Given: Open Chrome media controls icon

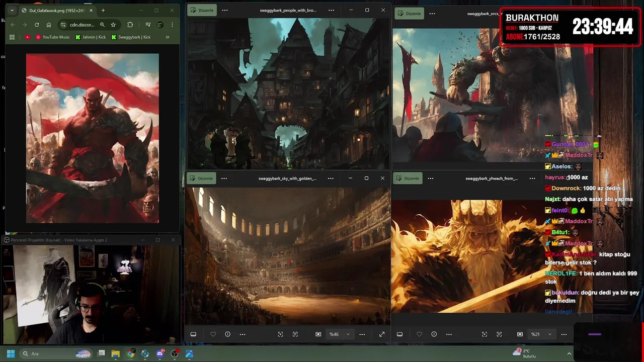Looking at the screenshot, I should (148, 25).
